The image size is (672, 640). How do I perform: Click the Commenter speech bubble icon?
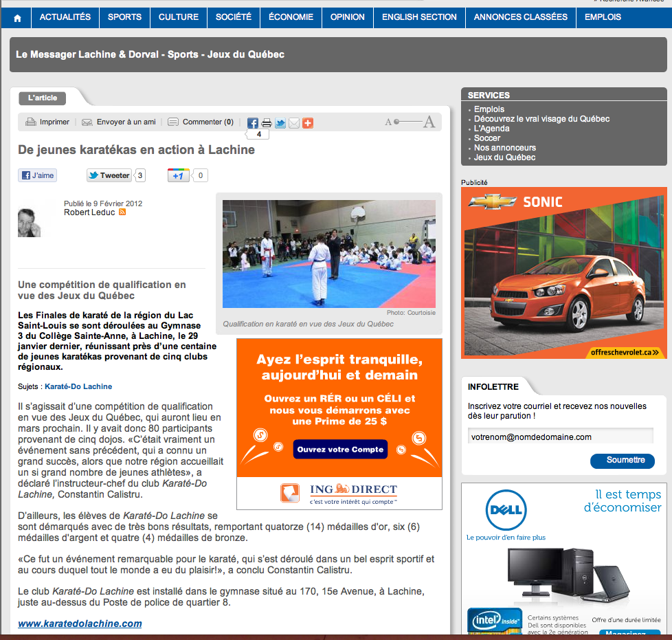173,122
